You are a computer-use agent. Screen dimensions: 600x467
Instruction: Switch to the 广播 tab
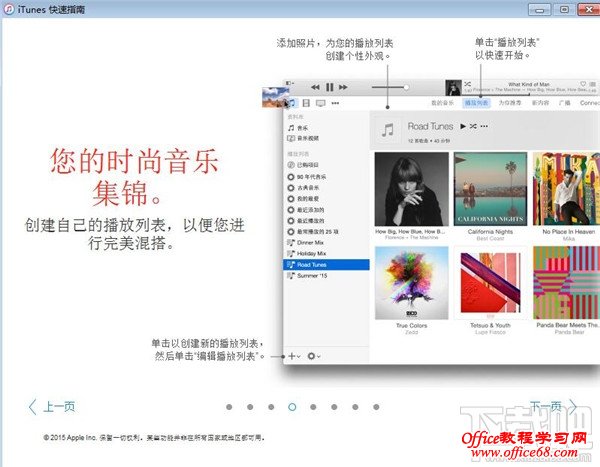565,103
